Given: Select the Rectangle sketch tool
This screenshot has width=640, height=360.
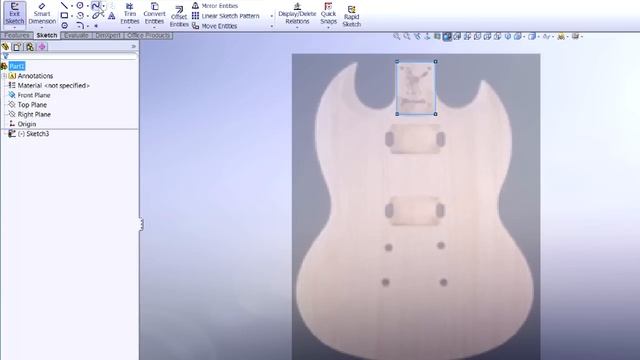Looking at the screenshot, I should [x=64, y=16].
